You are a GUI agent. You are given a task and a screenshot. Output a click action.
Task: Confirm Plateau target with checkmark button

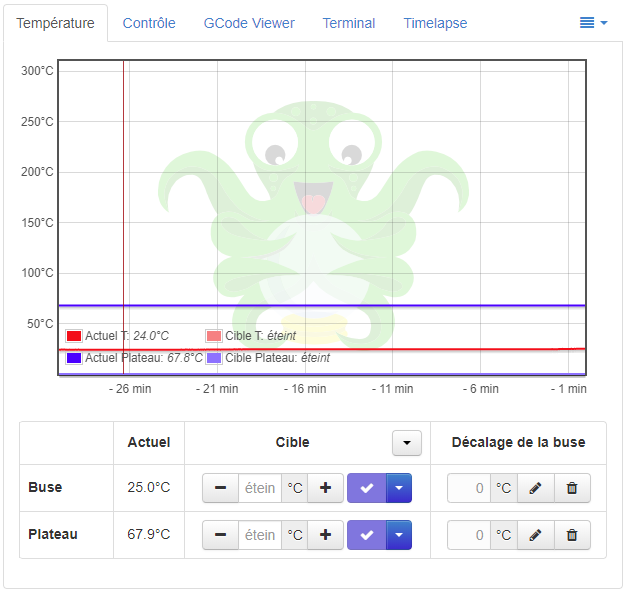point(366,535)
